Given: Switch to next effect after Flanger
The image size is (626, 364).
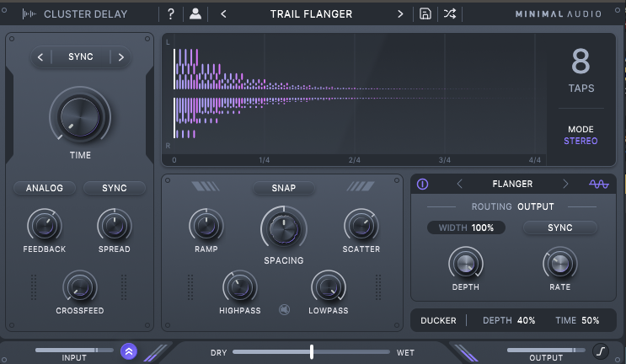Looking at the screenshot, I should point(565,184).
